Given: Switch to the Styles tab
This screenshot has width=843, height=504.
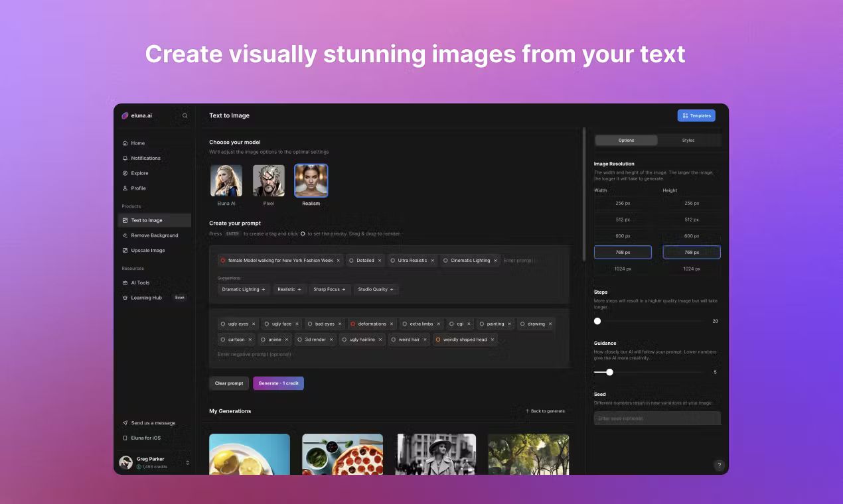Looking at the screenshot, I should click(x=688, y=140).
